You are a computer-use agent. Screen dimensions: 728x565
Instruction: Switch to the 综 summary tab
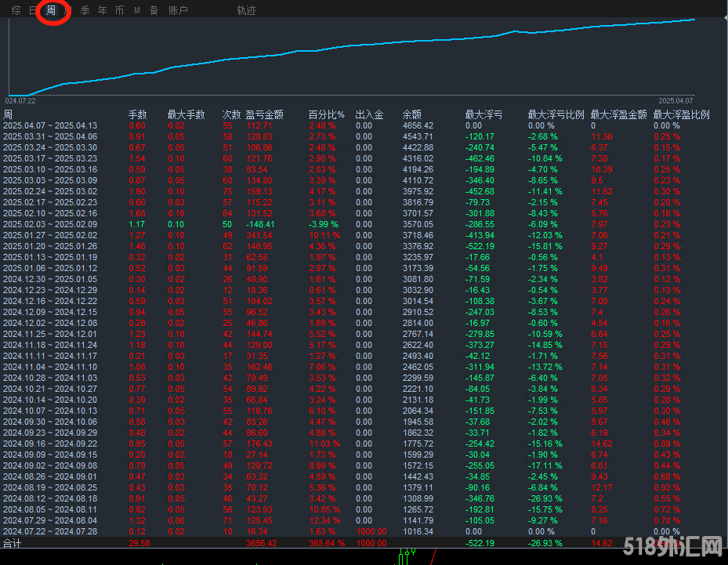click(16, 10)
